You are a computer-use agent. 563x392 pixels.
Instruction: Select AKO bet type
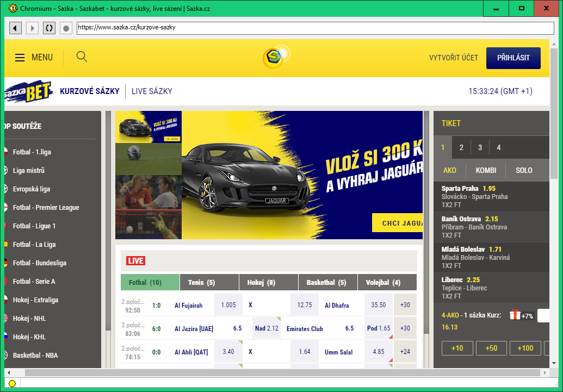449,170
